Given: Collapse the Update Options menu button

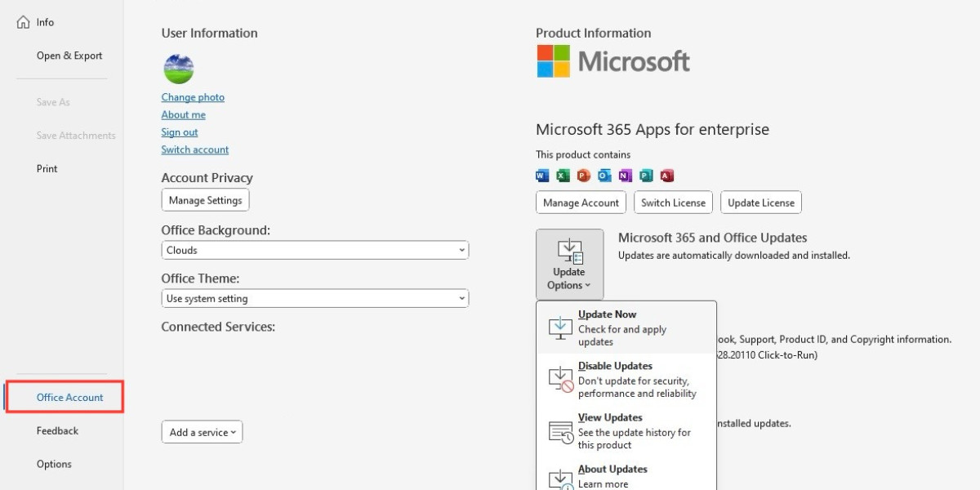Looking at the screenshot, I should [569, 264].
